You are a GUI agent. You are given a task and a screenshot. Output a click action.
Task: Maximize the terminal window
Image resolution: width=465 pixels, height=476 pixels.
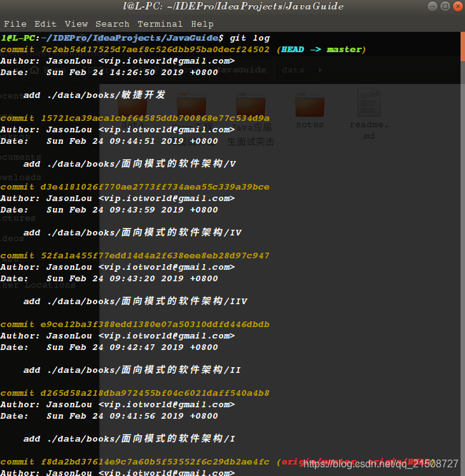coord(445,6)
